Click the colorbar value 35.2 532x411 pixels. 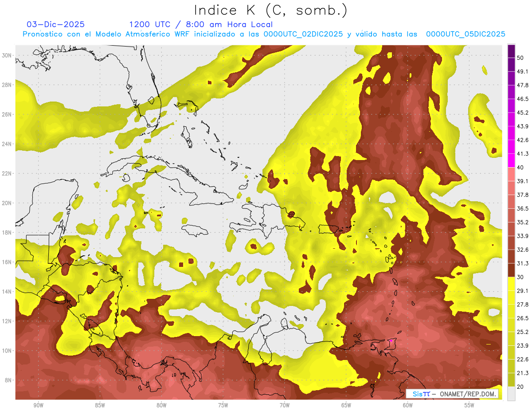tap(523, 222)
